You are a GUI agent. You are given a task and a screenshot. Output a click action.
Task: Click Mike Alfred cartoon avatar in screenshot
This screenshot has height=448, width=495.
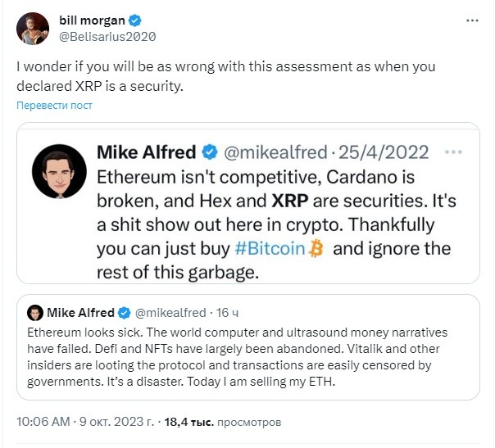[59, 171]
